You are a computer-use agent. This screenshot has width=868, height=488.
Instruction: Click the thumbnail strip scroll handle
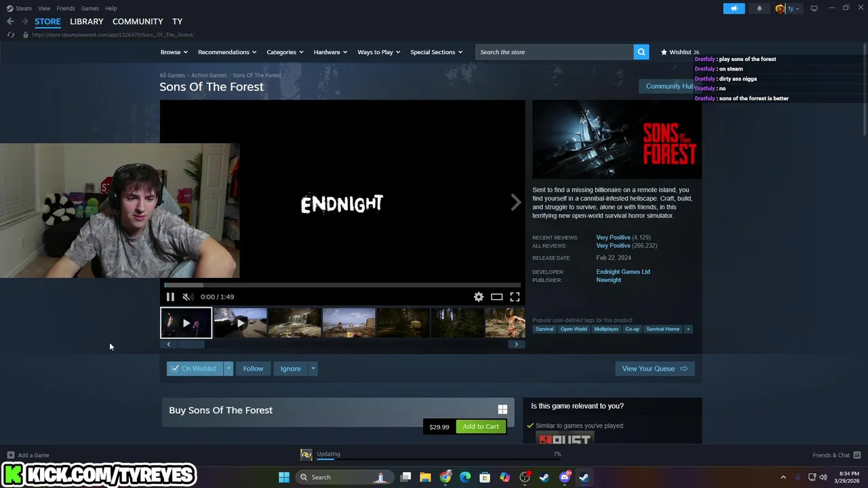pyautogui.click(x=191, y=344)
